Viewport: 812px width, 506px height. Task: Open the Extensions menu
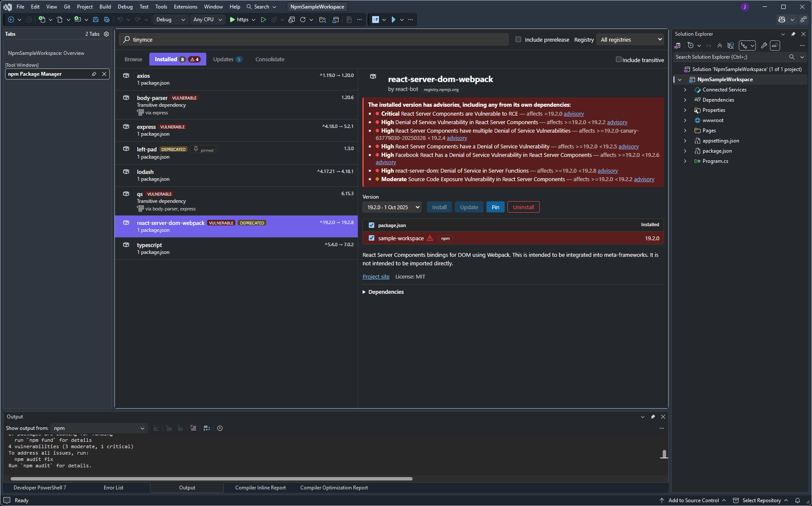point(185,7)
